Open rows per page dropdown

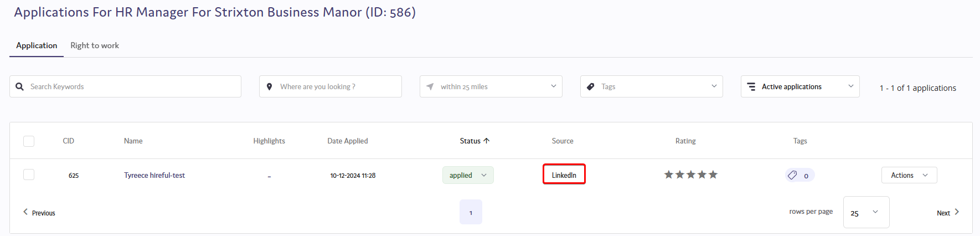(x=866, y=212)
